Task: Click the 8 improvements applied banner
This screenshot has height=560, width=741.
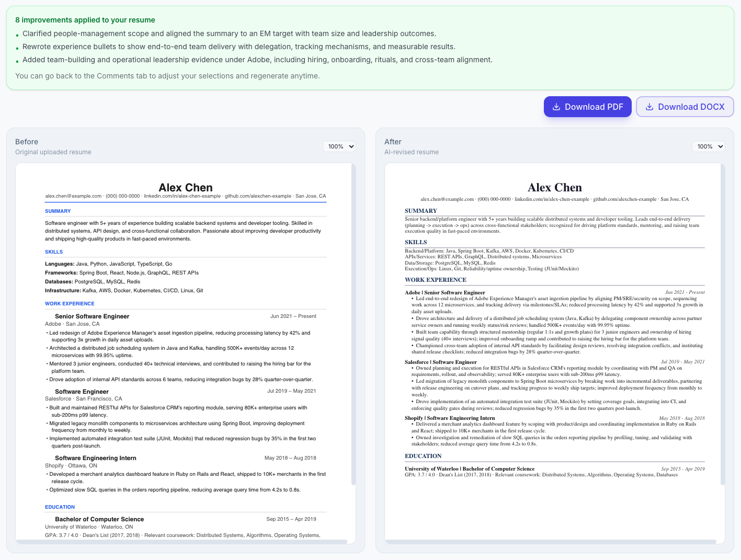Action: 370,47
